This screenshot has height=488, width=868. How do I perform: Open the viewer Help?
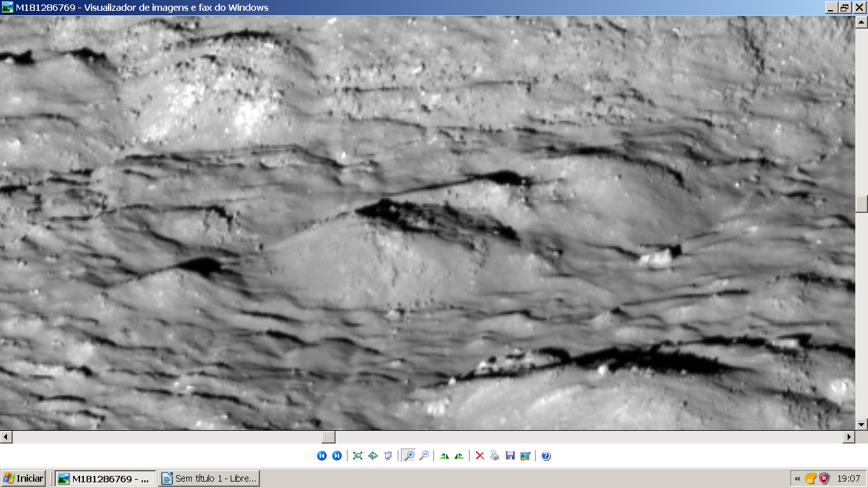pos(546,456)
